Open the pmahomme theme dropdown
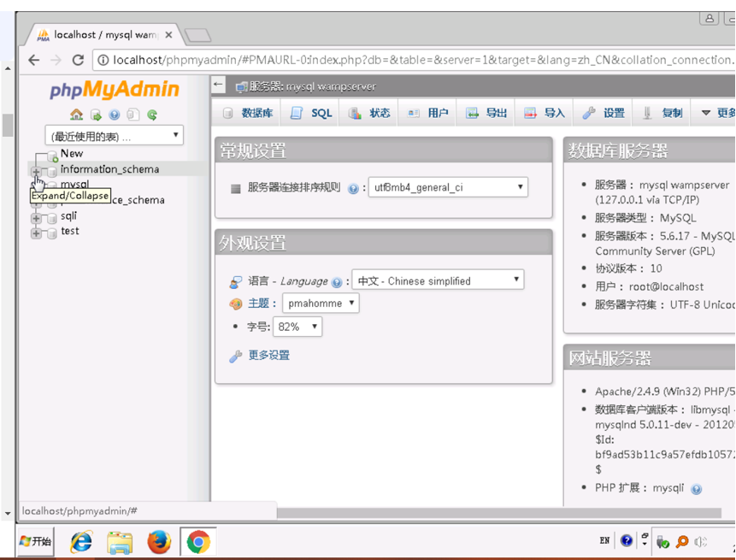 click(321, 304)
